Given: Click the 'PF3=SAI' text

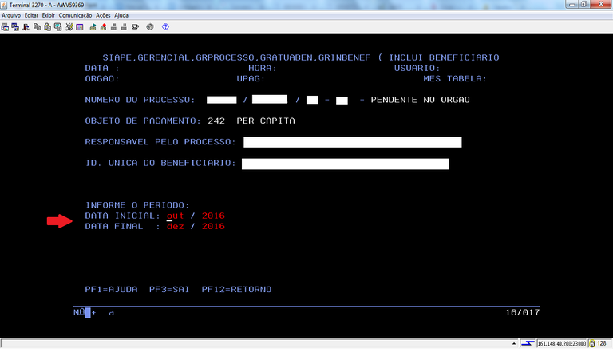Looking at the screenshot, I should (169, 290).
